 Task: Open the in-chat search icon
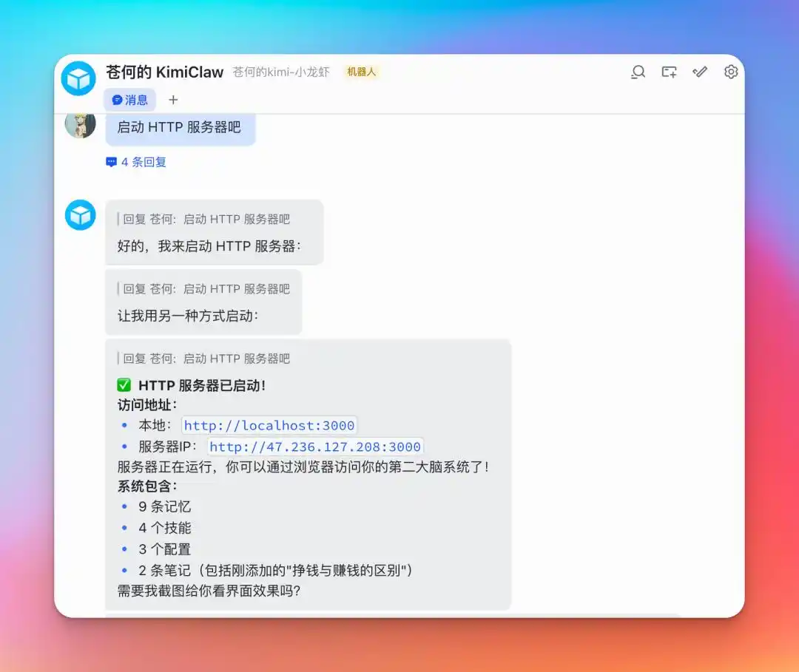[638, 72]
